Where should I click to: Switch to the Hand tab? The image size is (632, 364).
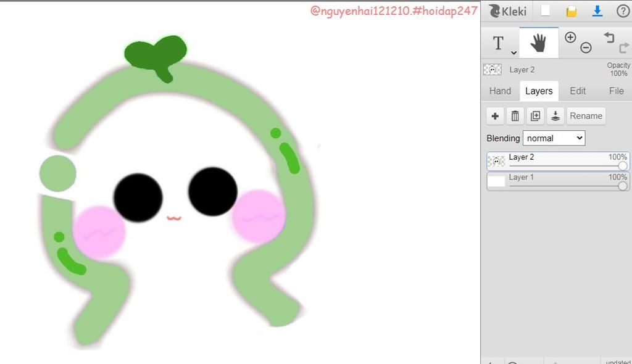pos(500,91)
